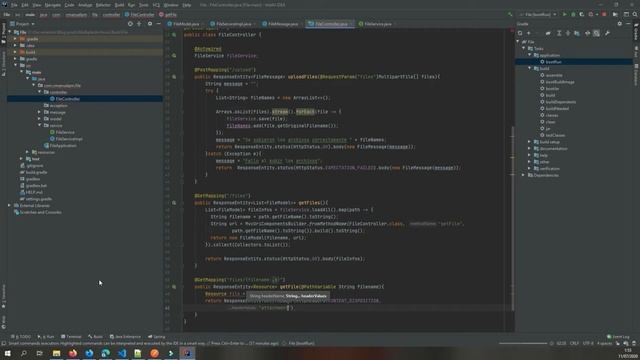Image resolution: width=640 pixels, height=360 pixels.
Task: Click the locate-in-project target icon
Action: click(x=130, y=24)
